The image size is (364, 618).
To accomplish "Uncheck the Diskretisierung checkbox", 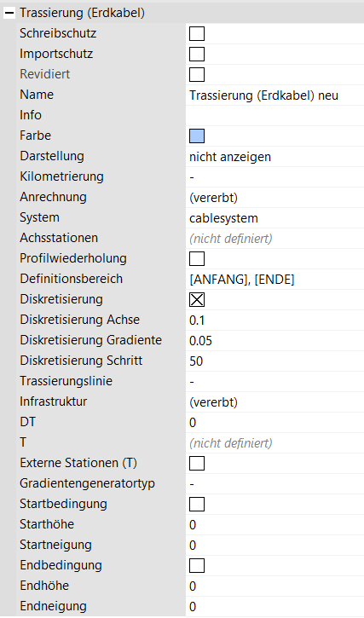I will tap(197, 300).
